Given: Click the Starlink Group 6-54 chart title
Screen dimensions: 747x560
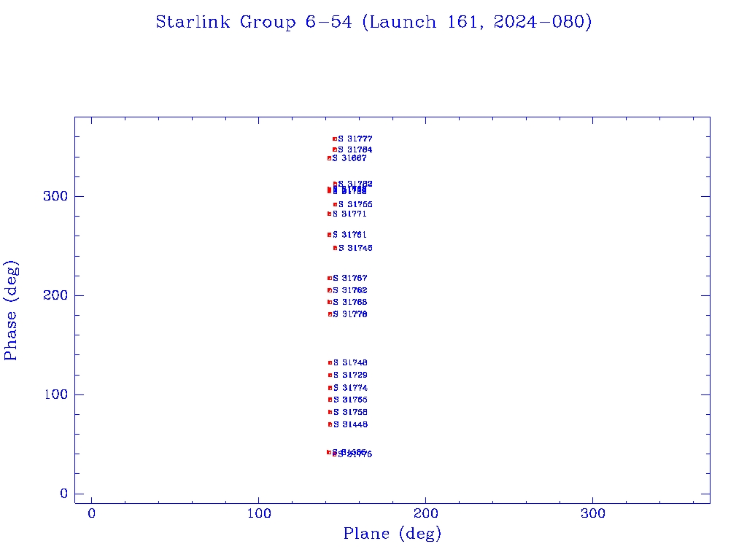Looking at the screenshot, I should pos(373,22).
